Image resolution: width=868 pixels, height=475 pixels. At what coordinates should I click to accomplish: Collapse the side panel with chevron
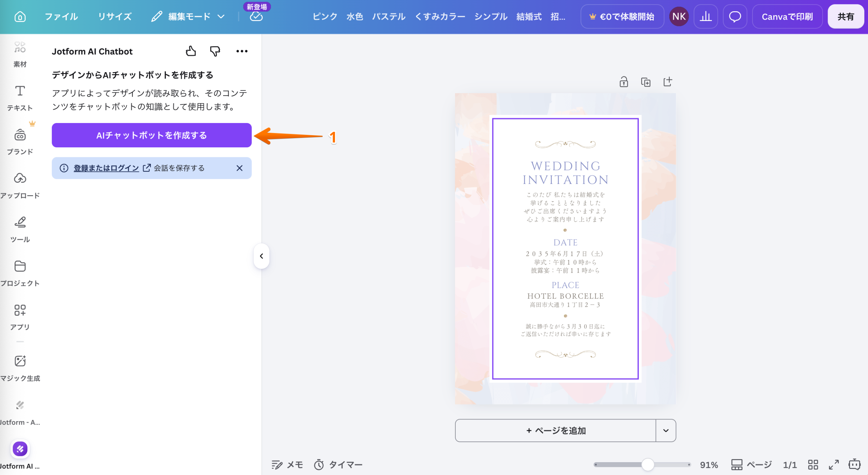[261, 256]
